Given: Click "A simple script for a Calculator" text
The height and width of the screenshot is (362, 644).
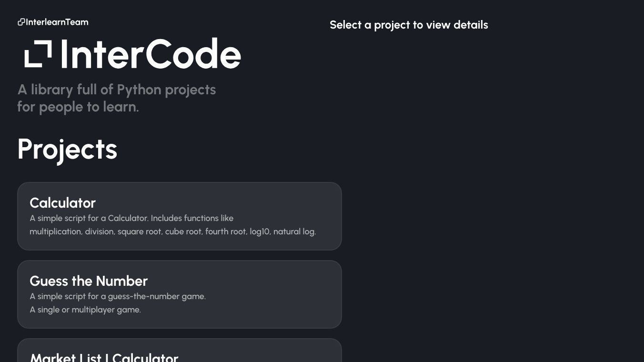Looking at the screenshot, I should (x=89, y=218).
